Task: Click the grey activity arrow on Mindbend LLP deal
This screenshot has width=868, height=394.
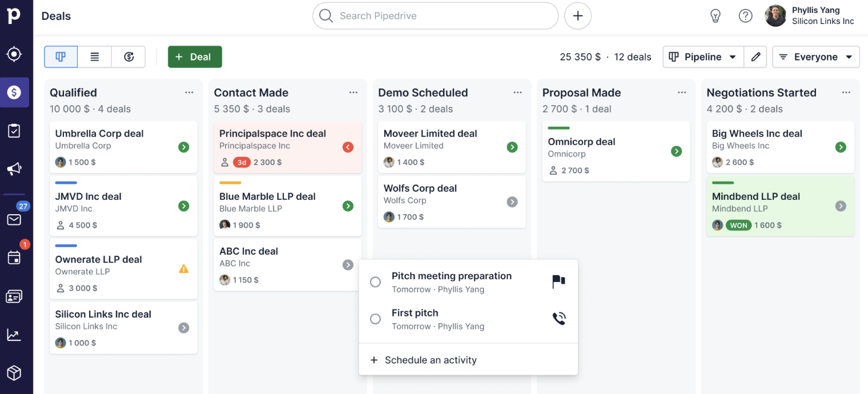Action: [x=841, y=206]
